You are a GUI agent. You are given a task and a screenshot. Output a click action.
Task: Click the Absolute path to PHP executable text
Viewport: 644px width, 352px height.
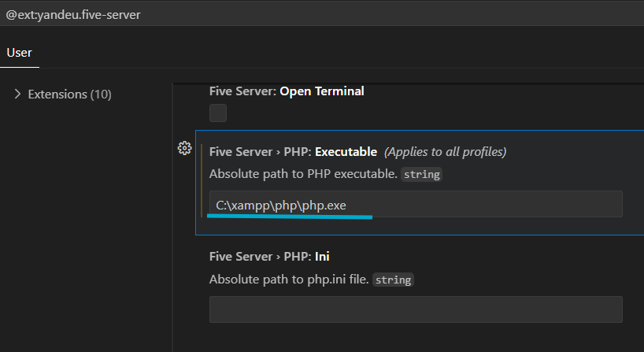(303, 174)
